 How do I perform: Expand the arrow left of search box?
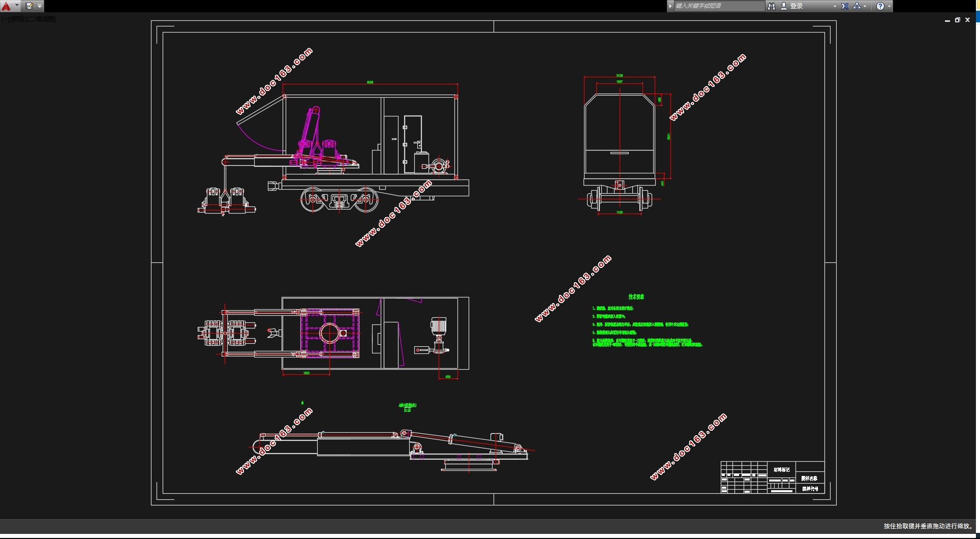point(670,6)
